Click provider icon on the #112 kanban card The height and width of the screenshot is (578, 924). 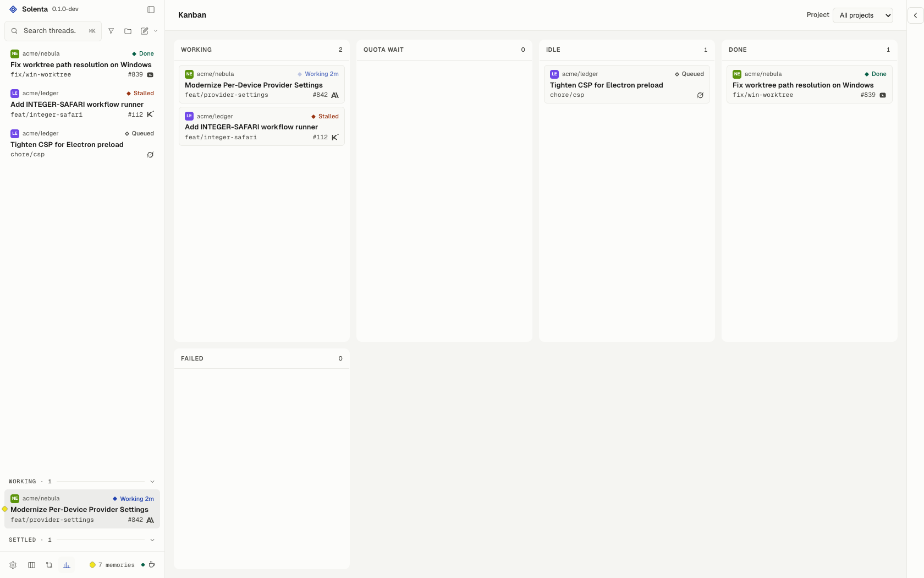[335, 137]
